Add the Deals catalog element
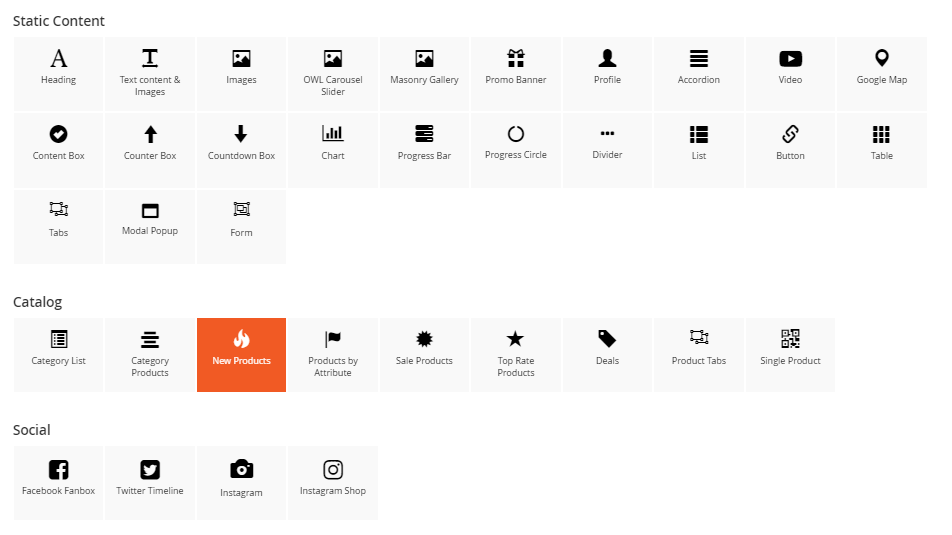The height and width of the screenshot is (535, 952). (x=607, y=354)
